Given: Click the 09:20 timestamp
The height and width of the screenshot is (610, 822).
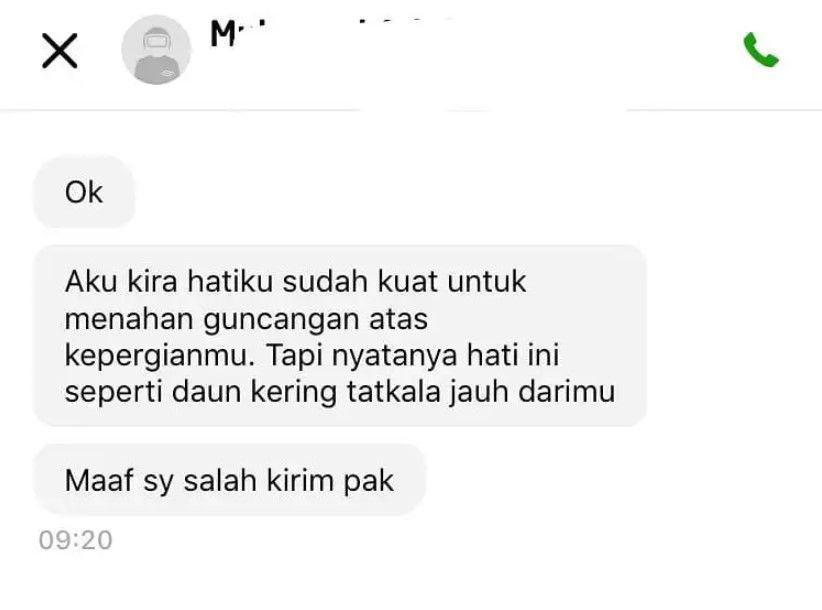Looking at the screenshot, I should pyautogui.click(x=75, y=540).
